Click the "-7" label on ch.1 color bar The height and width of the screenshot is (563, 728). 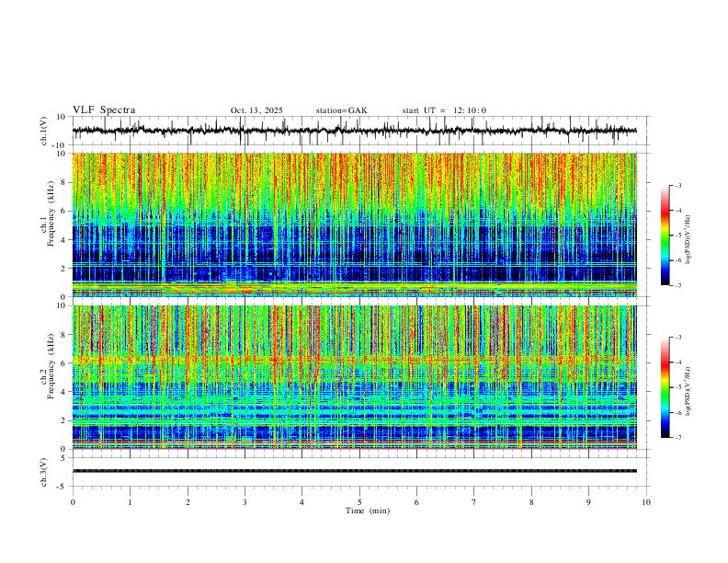[x=678, y=286]
